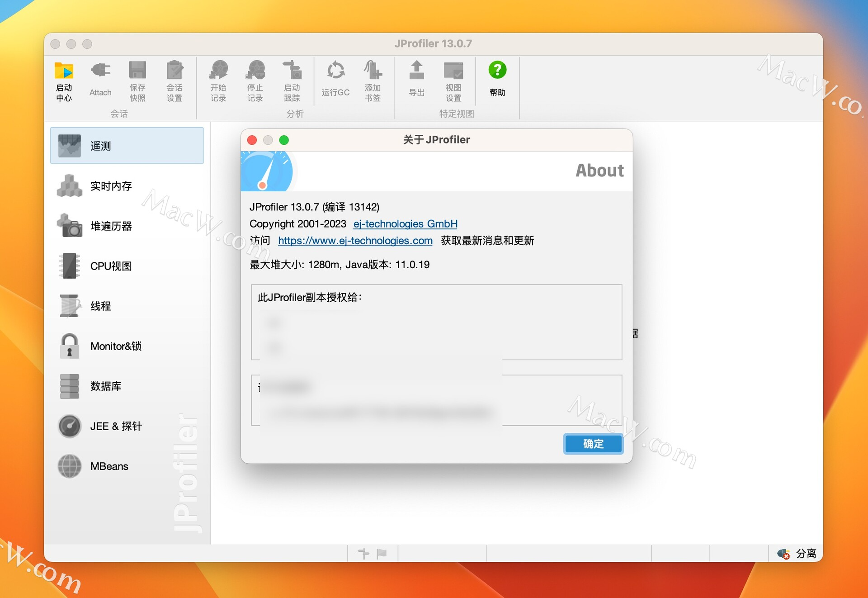Open View Settings (视图设置) icon
The height and width of the screenshot is (598, 868).
click(x=453, y=71)
